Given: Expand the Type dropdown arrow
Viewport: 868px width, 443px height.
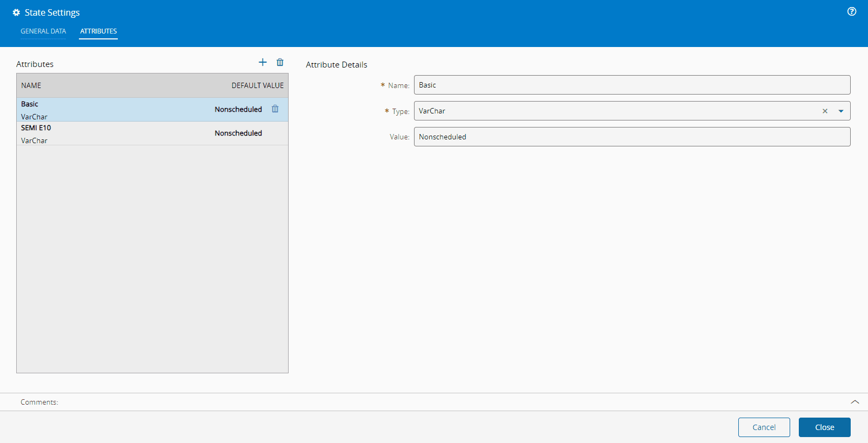Looking at the screenshot, I should click(841, 111).
